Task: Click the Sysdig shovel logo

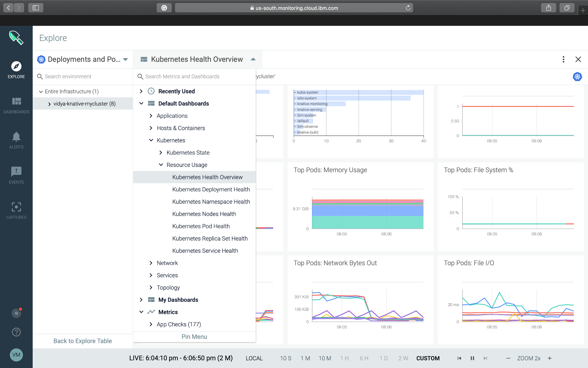Action: pos(16,38)
